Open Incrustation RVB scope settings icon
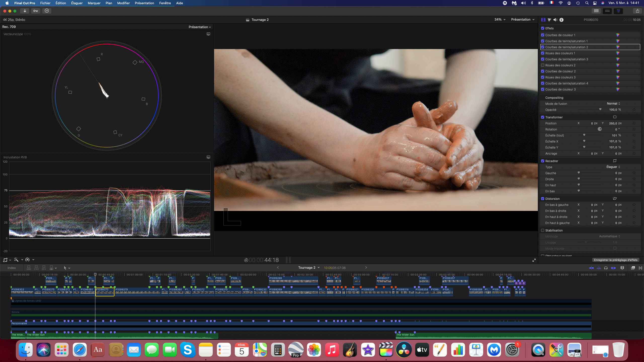 pyautogui.click(x=208, y=157)
